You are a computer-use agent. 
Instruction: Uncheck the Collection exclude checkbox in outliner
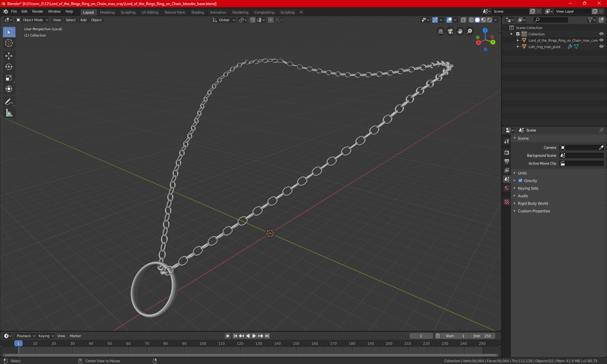pyautogui.click(x=518, y=34)
